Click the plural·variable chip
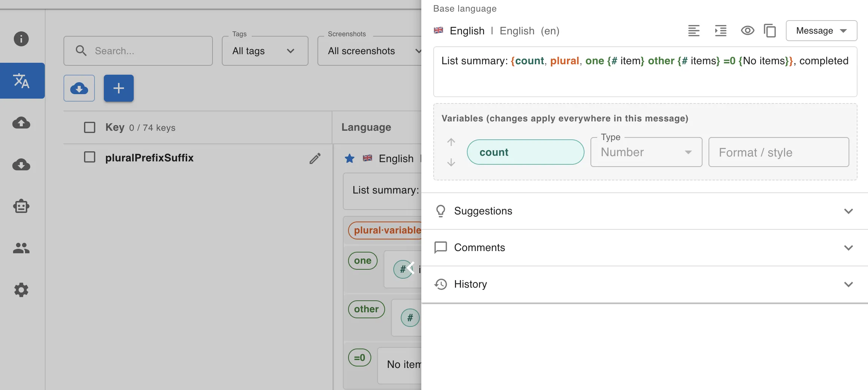The image size is (868, 390). (385, 230)
